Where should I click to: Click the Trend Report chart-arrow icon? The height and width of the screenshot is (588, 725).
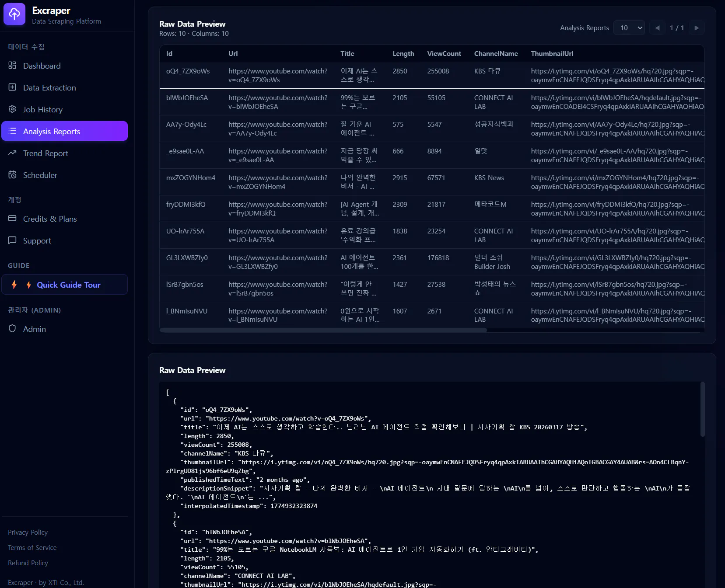[12, 153]
